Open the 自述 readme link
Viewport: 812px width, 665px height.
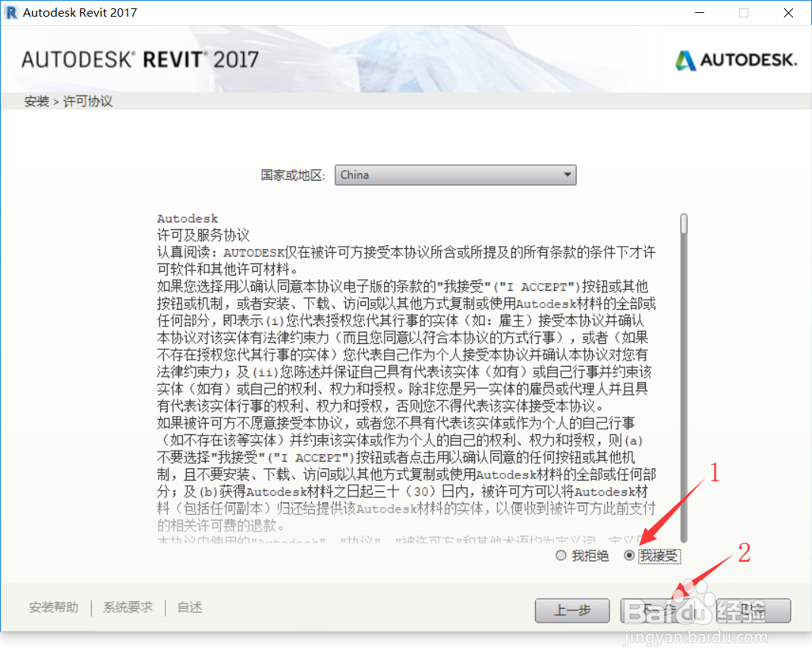click(190, 607)
